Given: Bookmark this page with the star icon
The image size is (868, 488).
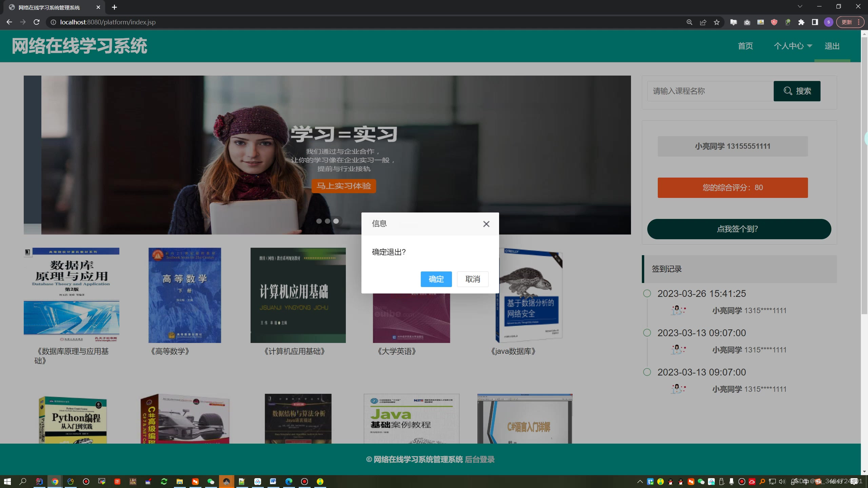Looking at the screenshot, I should pyautogui.click(x=716, y=22).
